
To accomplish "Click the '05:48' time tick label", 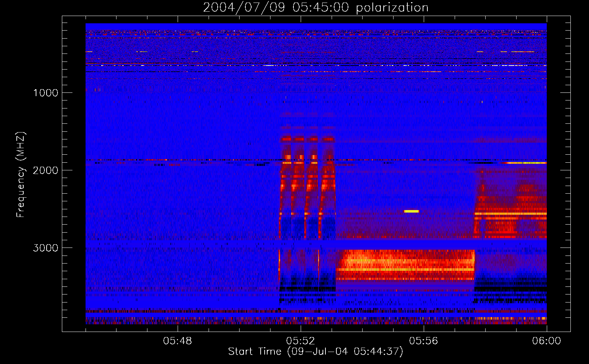I will point(178,341).
